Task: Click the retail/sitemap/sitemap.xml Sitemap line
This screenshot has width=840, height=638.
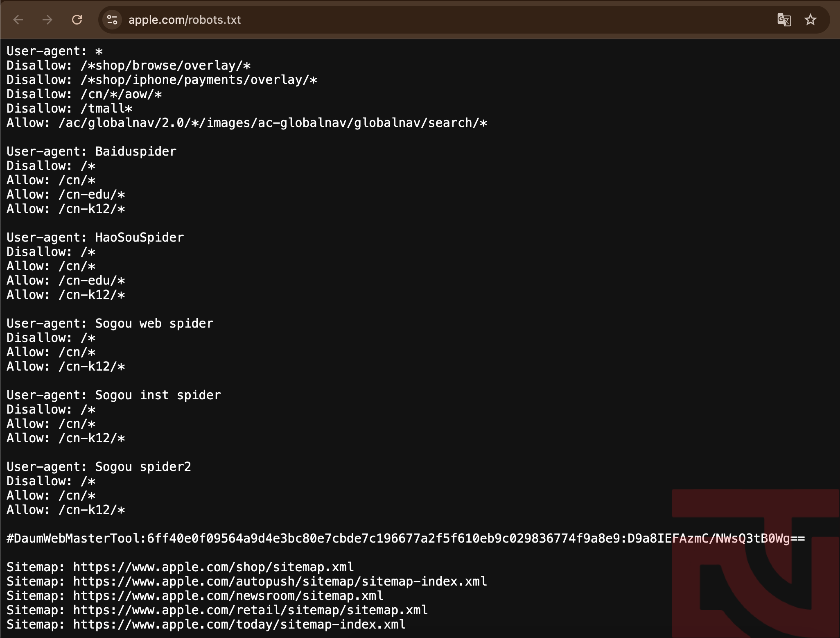Action: click(217, 610)
